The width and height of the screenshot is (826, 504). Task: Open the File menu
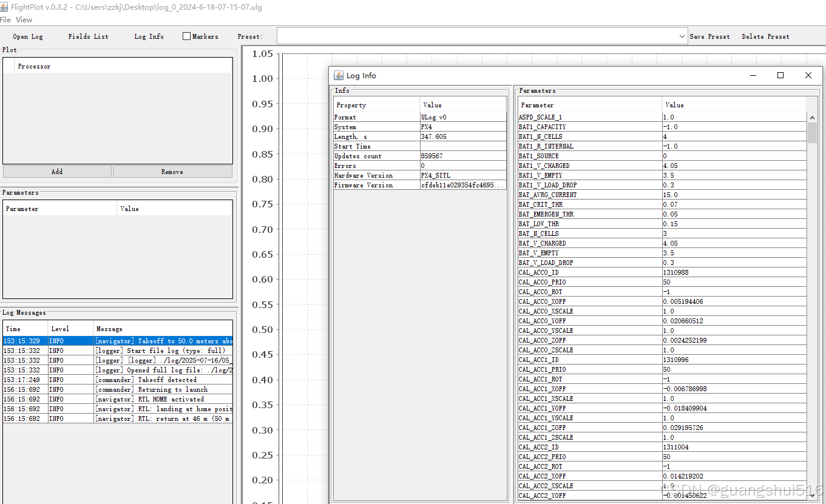pyautogui.click(x=5, y=20)
